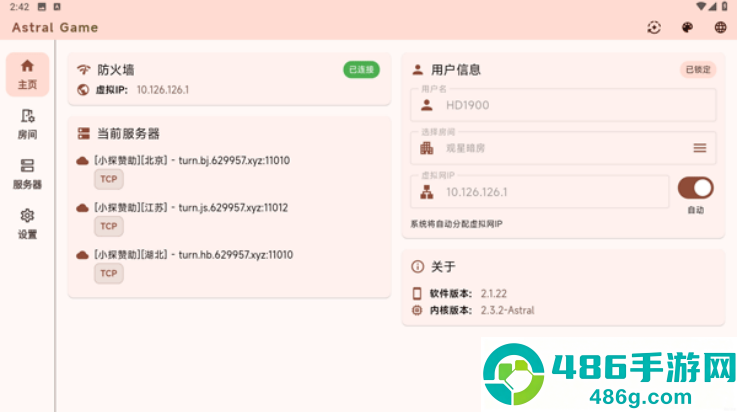Click the TCP chip under the 北京 server

point(109,179)
